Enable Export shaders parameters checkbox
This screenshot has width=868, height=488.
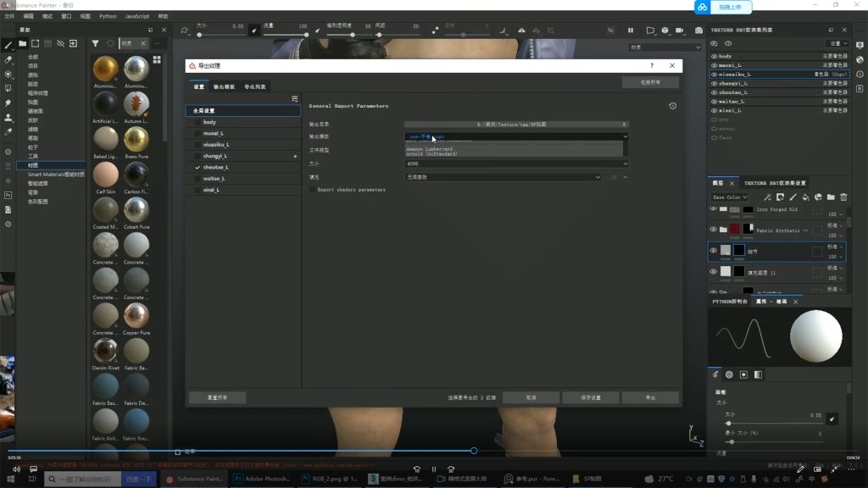point(312,190)
